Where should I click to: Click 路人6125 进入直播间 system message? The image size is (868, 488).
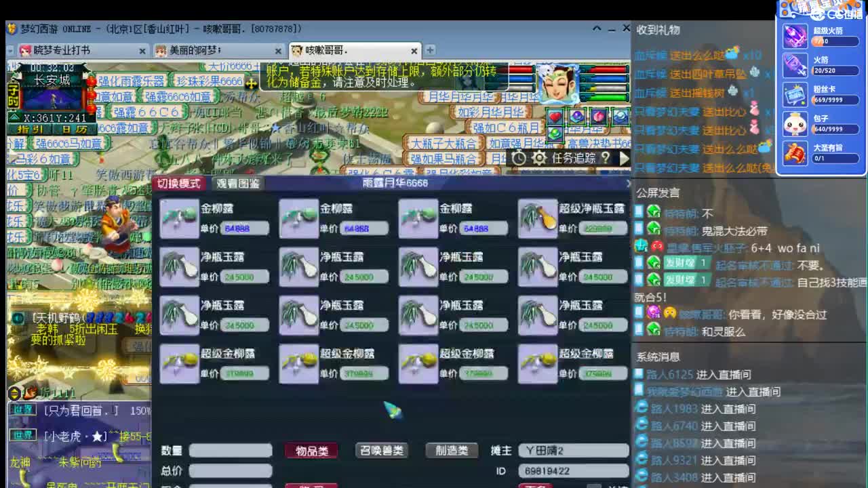coord(698,374)
